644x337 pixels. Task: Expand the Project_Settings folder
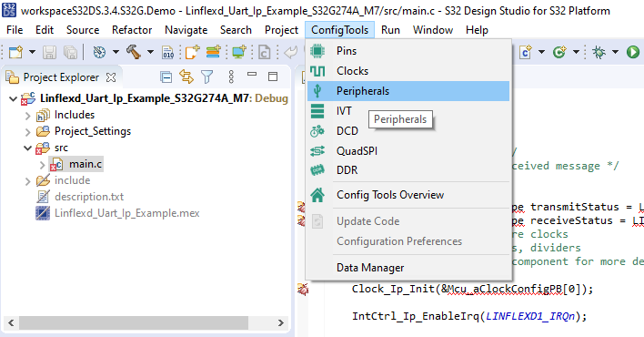tap(27, 132)
